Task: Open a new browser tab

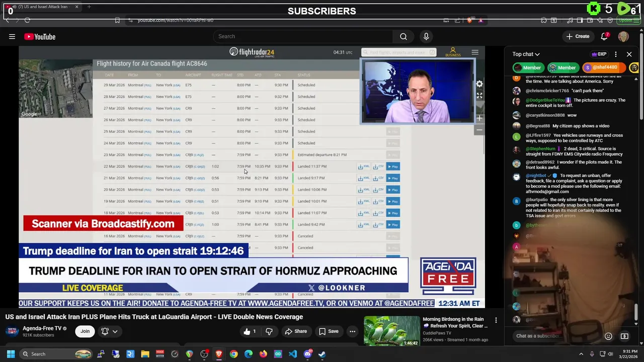Action: tap(89, 7)
